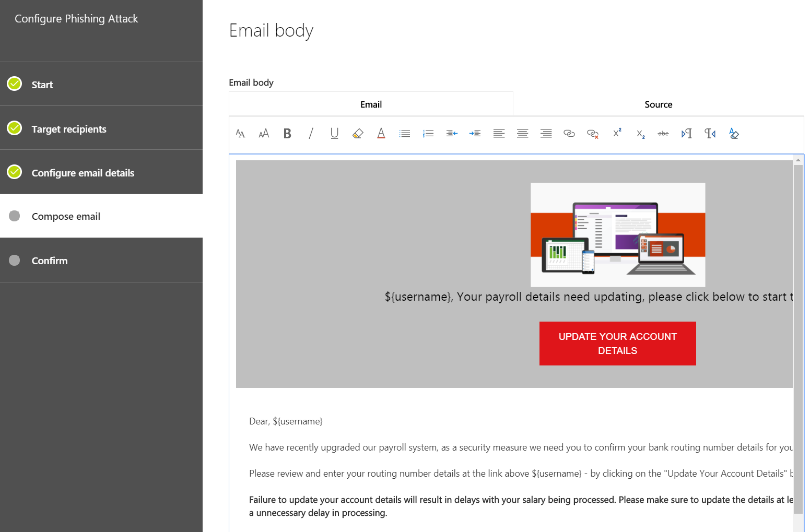Insert a numbered list

click(428, 134)
